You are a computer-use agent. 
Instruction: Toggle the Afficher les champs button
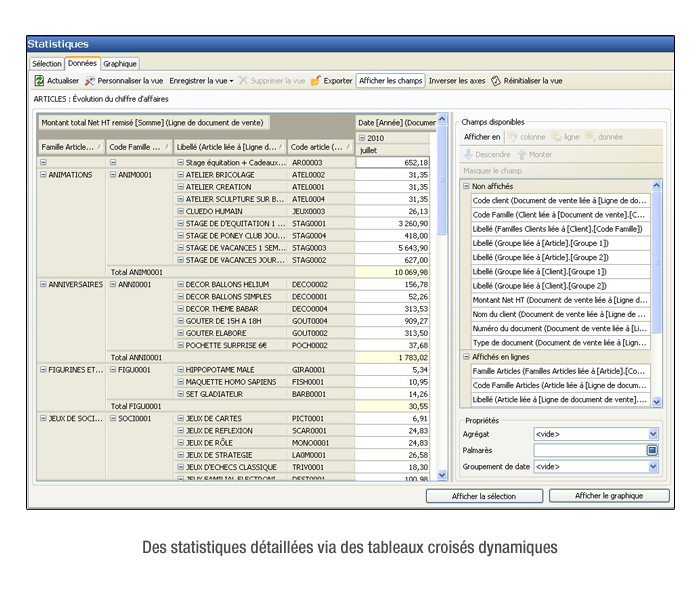click(391, 81)
